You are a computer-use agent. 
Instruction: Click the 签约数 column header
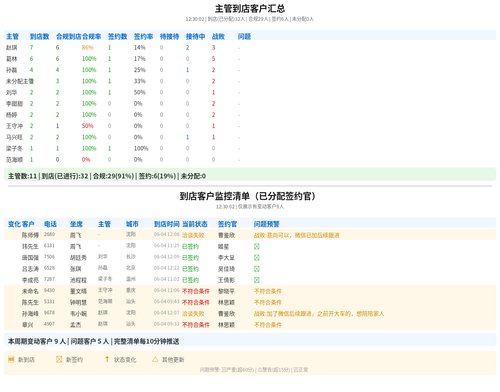point(117,36)
